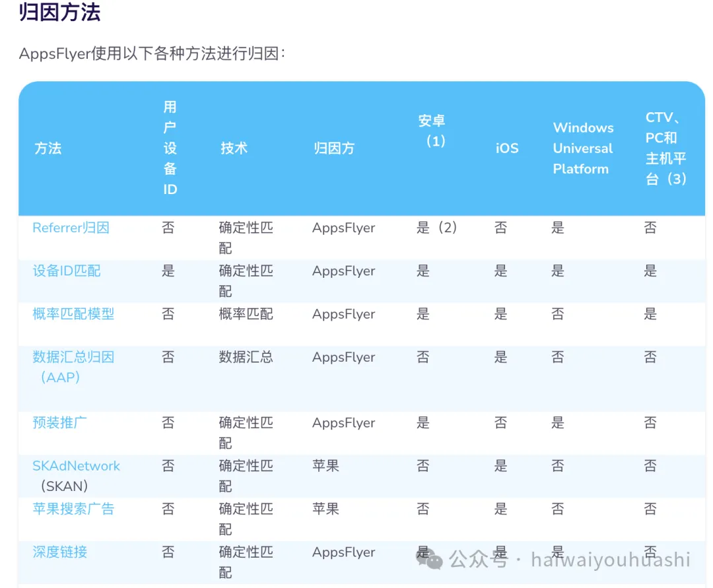Open the Referrer归因 link
This screenshot has height=588, width=713.
point(71,228)
